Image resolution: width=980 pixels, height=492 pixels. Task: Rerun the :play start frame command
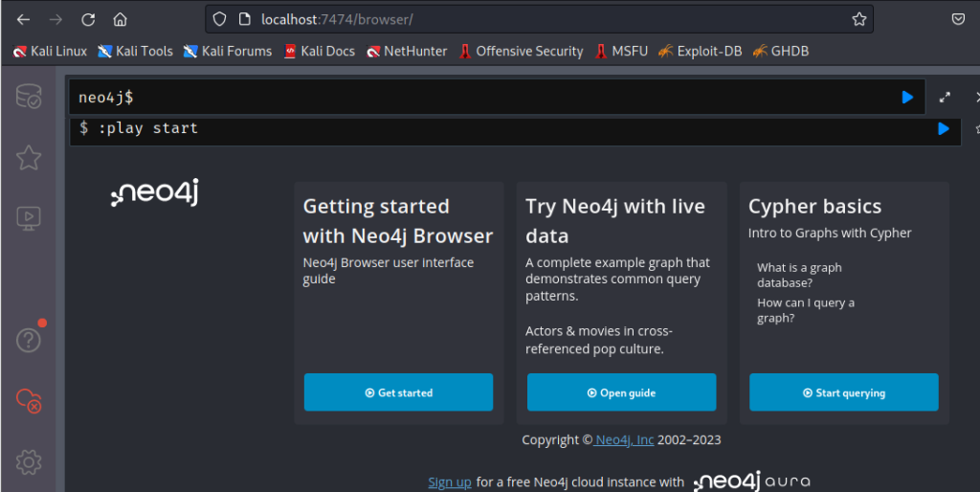(944, 128)
